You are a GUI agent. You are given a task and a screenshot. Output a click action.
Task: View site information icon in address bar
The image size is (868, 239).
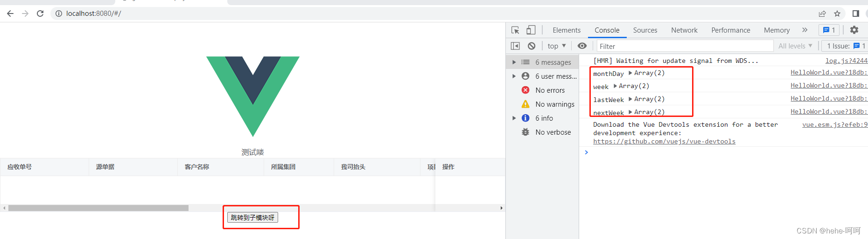click(x=59, y=14)
